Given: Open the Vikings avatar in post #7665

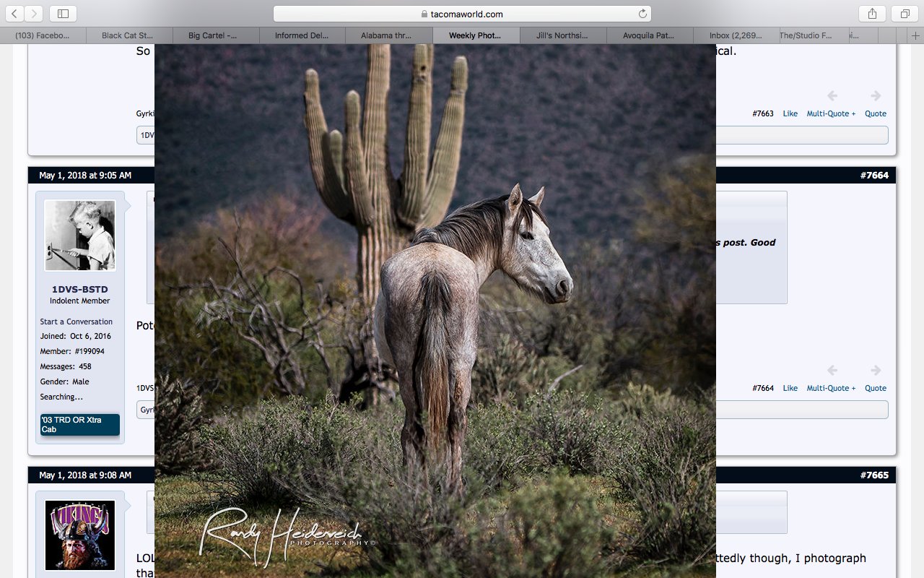Looking at the screenshot, I should coord(80,535).
